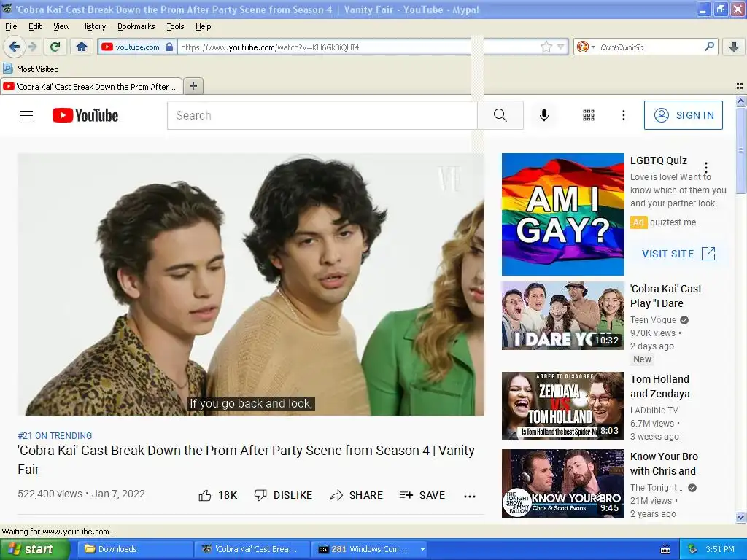Click the YouTube logo

(x=85, y=115)
